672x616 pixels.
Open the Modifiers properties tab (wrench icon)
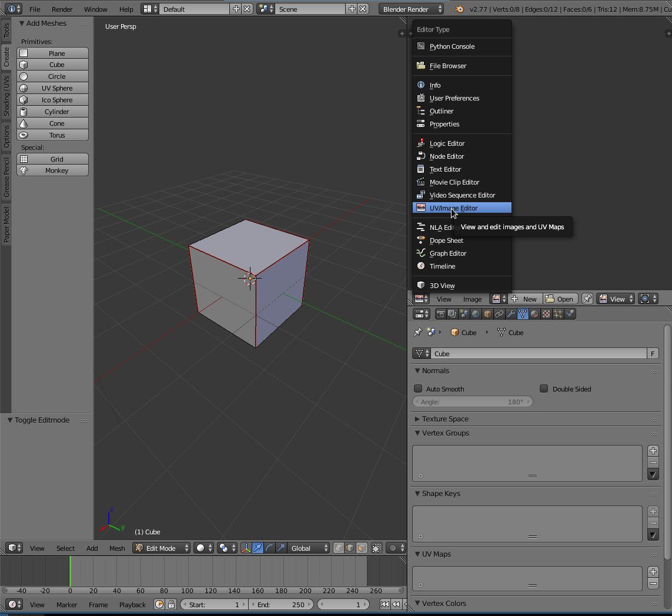pos(511,313)
